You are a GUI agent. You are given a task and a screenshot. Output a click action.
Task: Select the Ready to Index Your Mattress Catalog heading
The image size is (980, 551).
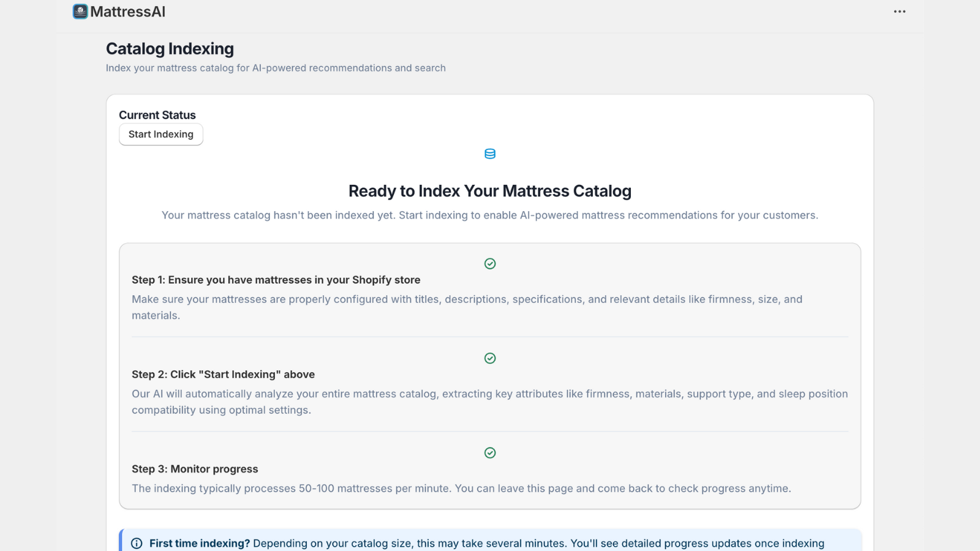[x=489, y=190]
